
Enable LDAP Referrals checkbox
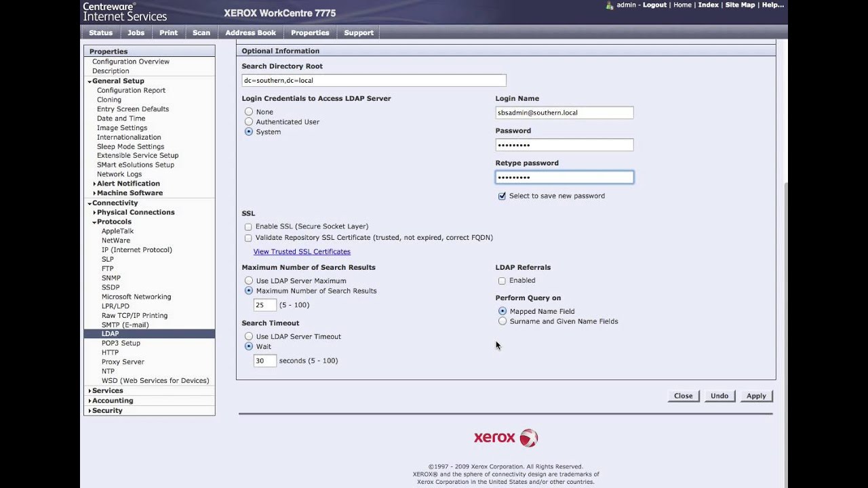502,281
